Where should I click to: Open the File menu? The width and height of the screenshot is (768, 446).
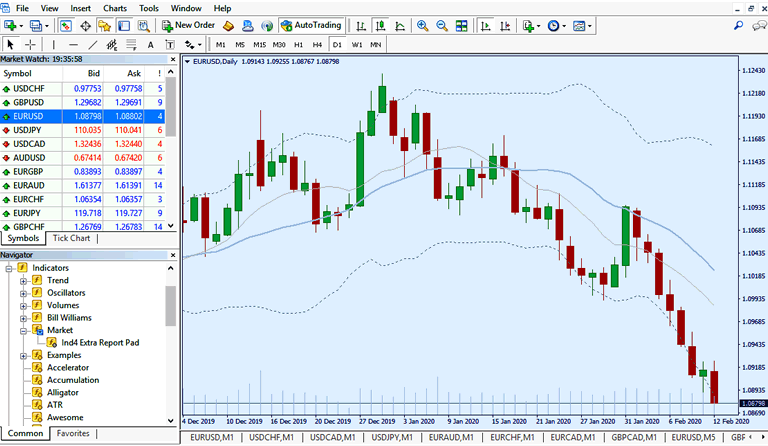(22, 8)
